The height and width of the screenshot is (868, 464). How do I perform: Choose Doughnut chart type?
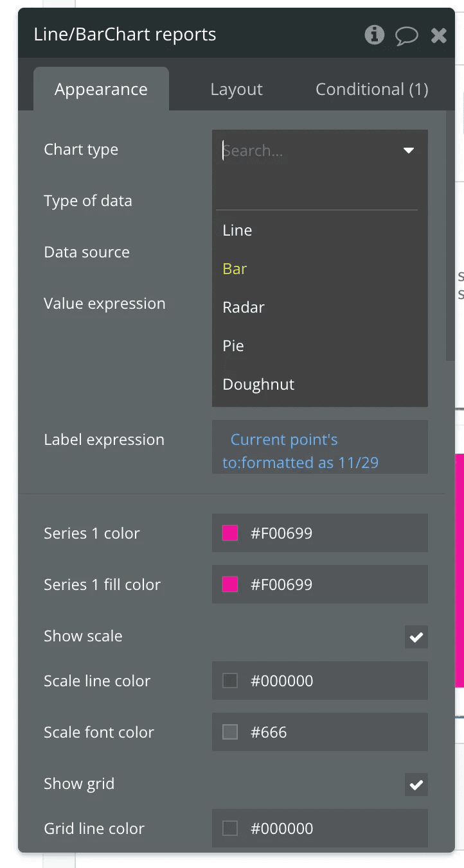[258, 385]
